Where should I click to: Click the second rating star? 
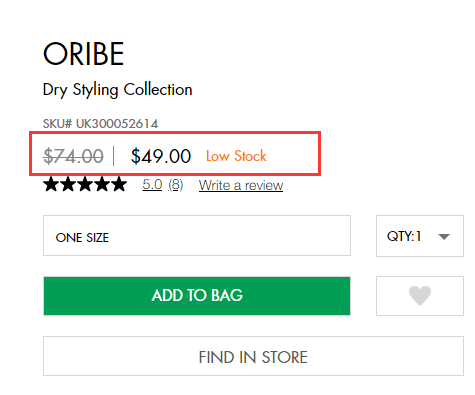tap(68, 184)
